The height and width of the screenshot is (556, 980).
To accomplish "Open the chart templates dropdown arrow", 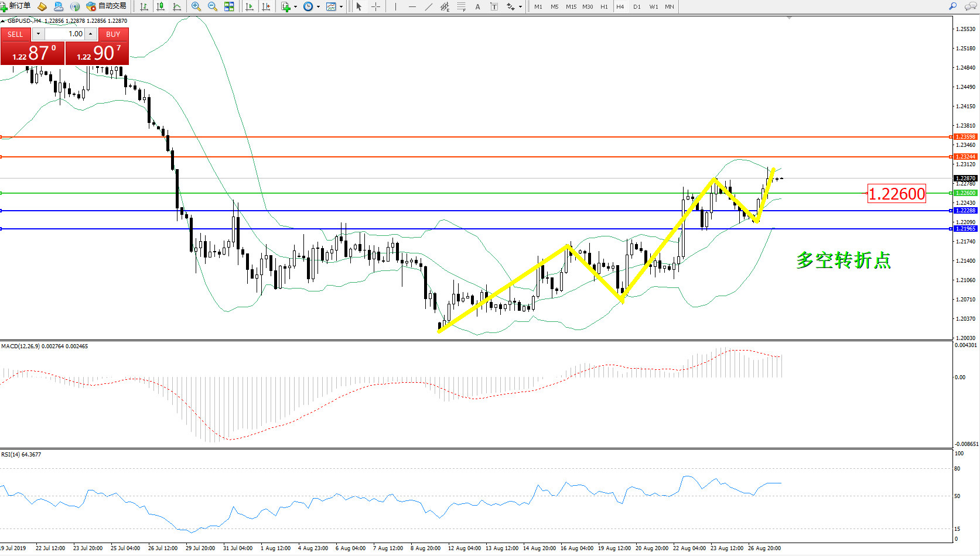I will (342, 7).
